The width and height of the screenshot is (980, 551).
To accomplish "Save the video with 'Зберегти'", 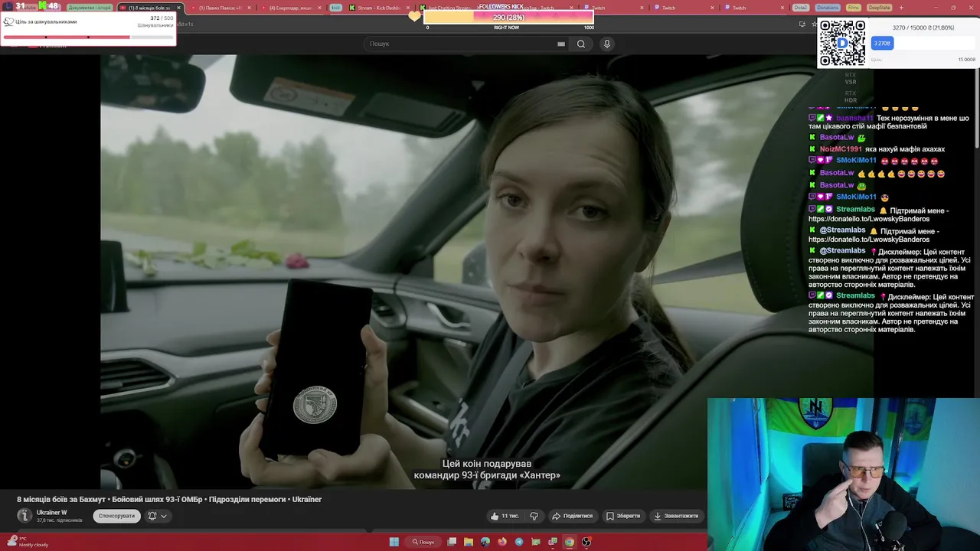I will [623, 516].
